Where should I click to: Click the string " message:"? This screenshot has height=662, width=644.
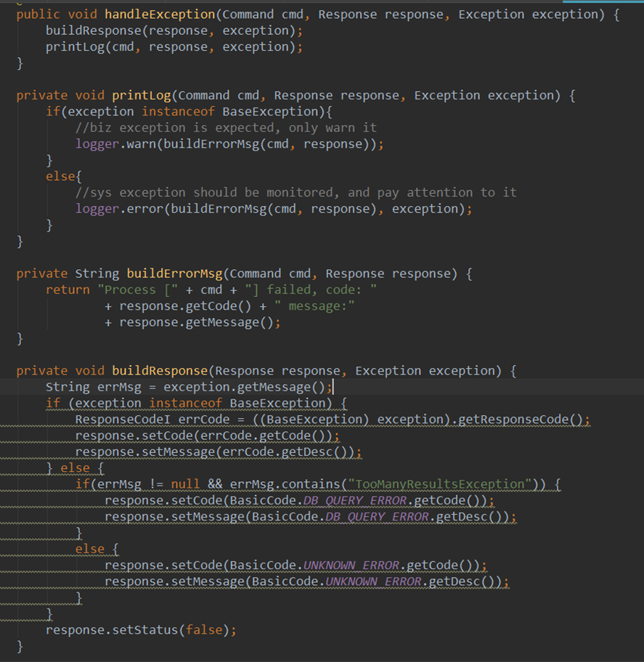pos(314,306)
